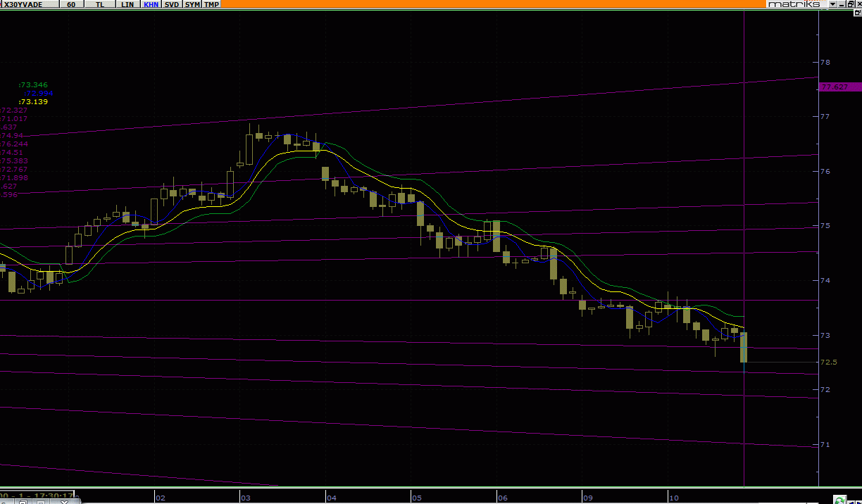The height and width of the screenshot is (504, 862).
Task: Click the 77 price axis label
Action: [825, 117]
